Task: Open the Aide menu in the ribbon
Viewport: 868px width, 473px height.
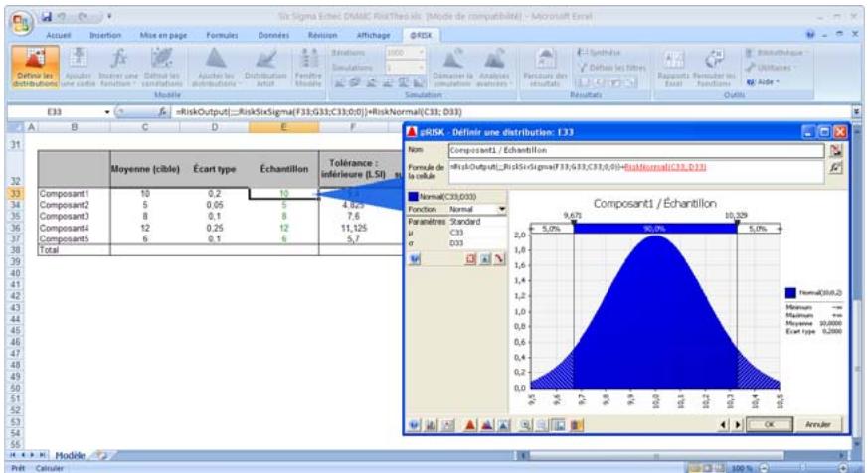Action: pos(763,82)
